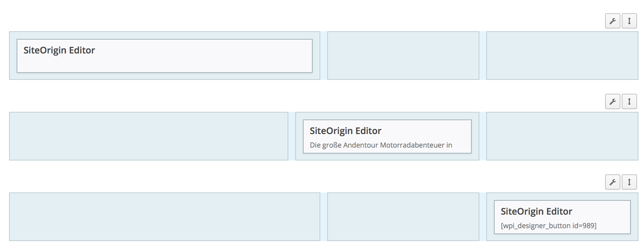Click the first row's move arrow handle

629,21
